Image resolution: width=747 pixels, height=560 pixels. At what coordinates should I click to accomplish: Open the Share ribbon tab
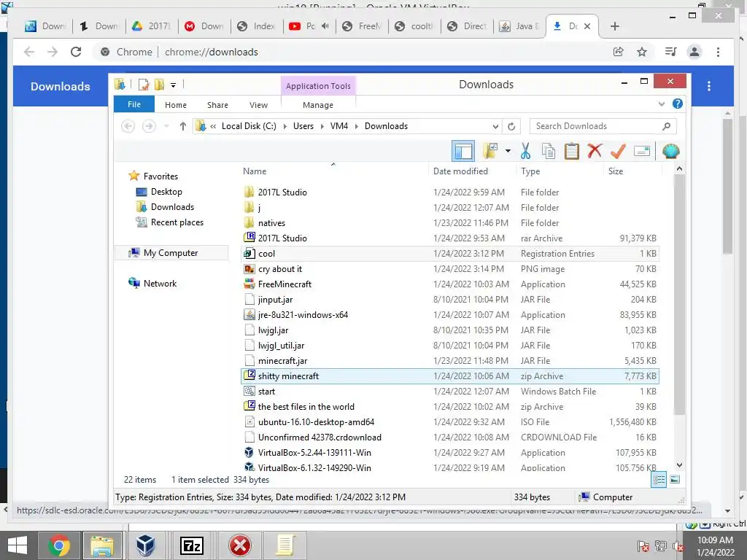[217, 105]
